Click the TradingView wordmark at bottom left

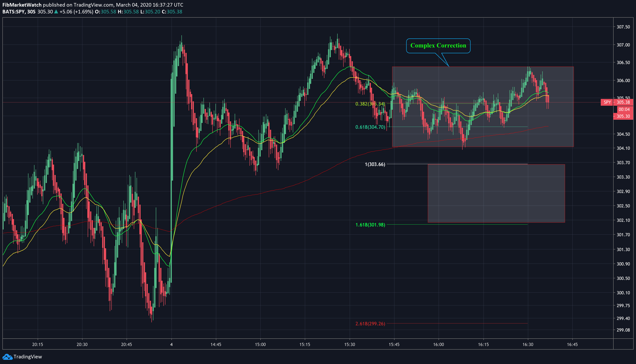[x=28, y=357]
